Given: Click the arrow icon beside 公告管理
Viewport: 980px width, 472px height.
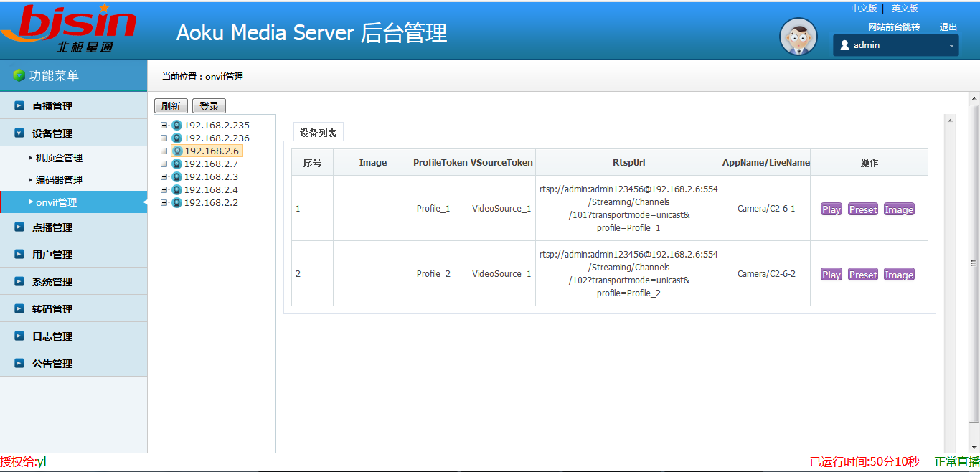Looking at the screenshot, I should (x=19, y=363).
